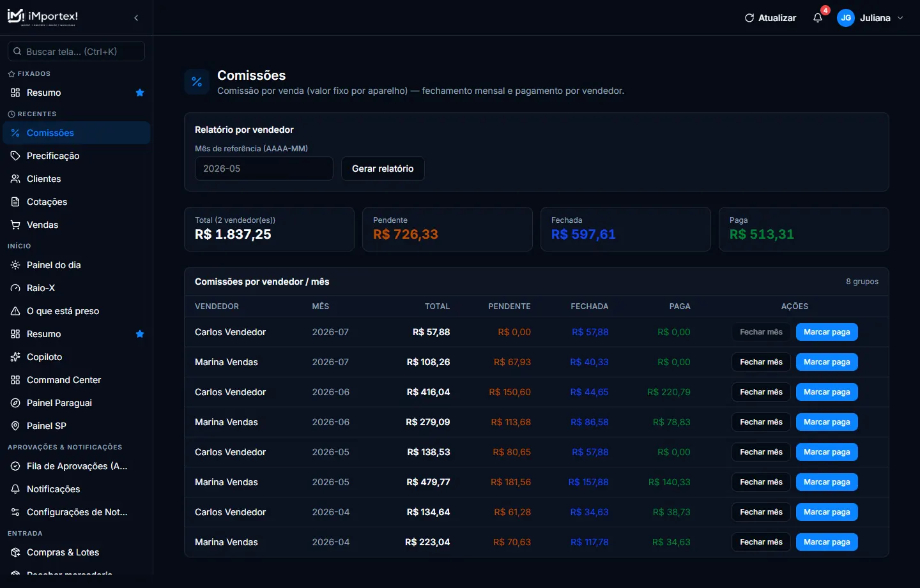This screenshot has height=588, width=920.
Task: Mark Carlos Vendedor 2026-06 as paid
Action: (x=827, y=392)
